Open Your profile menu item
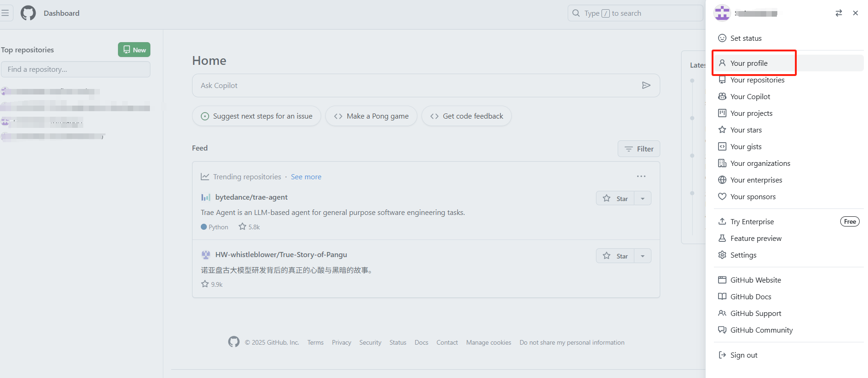 (789, 63)
